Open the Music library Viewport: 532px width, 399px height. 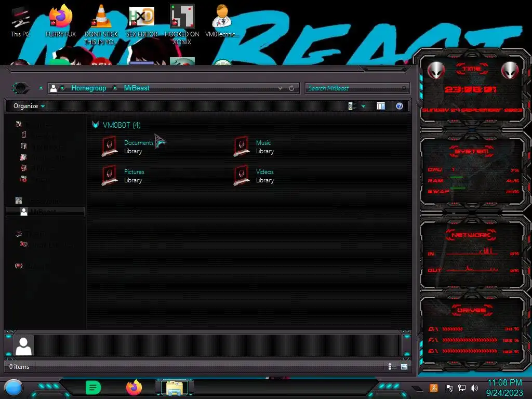[254, 147]
